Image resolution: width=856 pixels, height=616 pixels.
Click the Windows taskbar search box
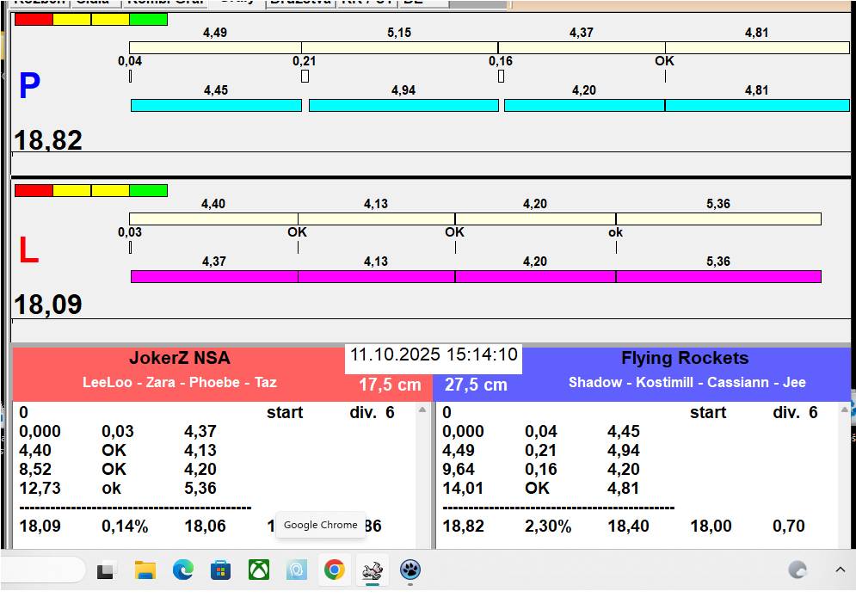[x=43, y=570]
